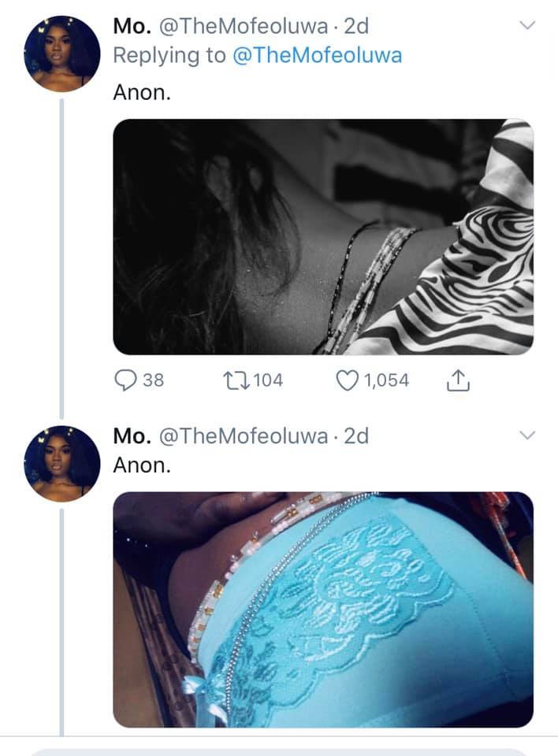This screenshot has width=558, height=756.
Task: Open the 1,054 likes count
Action: 390,380
